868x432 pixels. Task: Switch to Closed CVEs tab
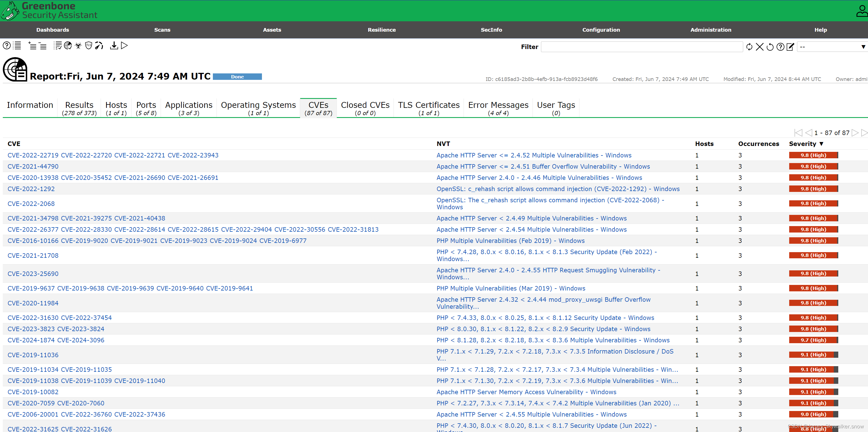(365, 108)
